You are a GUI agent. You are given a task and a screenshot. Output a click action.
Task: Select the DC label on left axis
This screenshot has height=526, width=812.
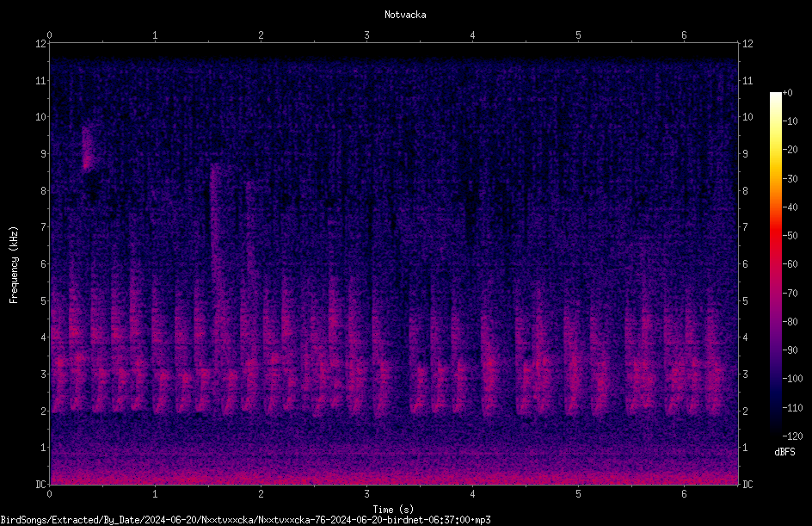(40, 485)
